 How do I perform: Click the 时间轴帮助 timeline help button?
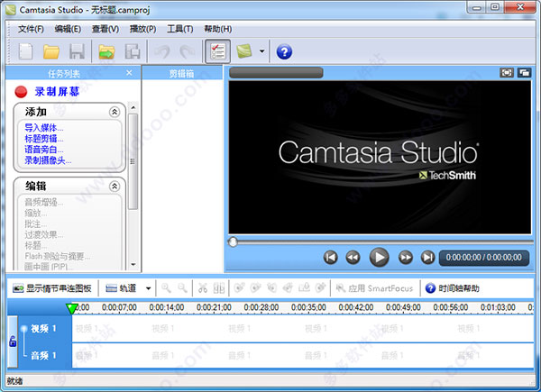pos(452,288)
